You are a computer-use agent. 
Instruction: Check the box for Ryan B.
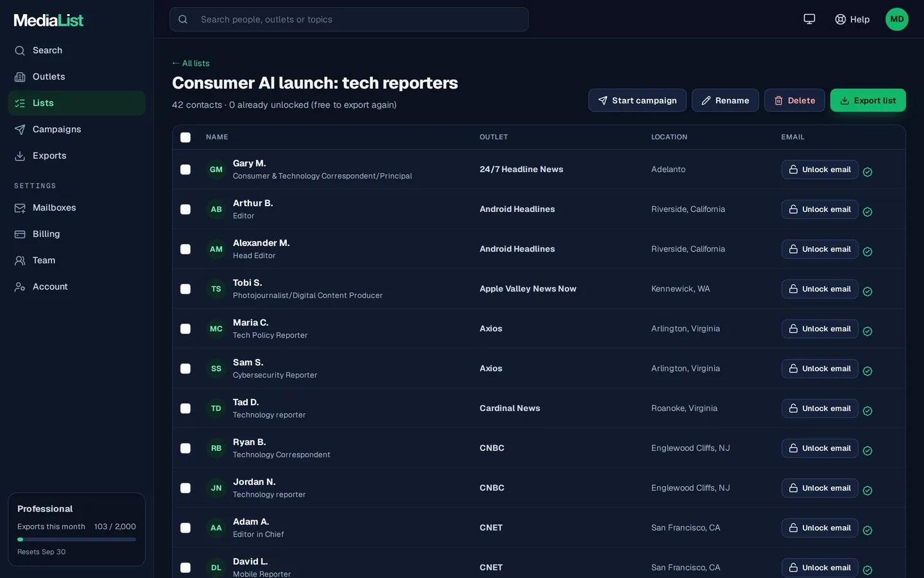[x=185, y=448]
